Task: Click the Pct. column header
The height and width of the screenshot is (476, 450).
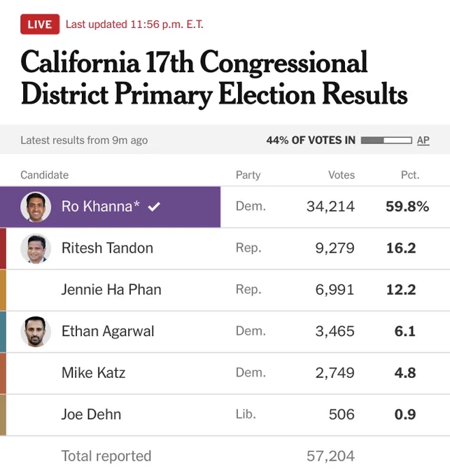Action: click(x=410, y=175)
